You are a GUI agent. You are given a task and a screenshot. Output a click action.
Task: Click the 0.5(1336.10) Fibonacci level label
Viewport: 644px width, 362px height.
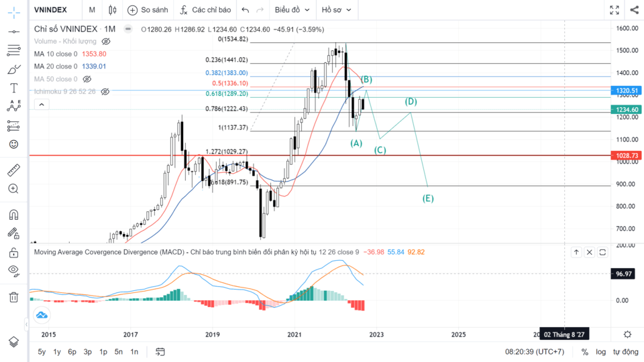pos(230,83)
